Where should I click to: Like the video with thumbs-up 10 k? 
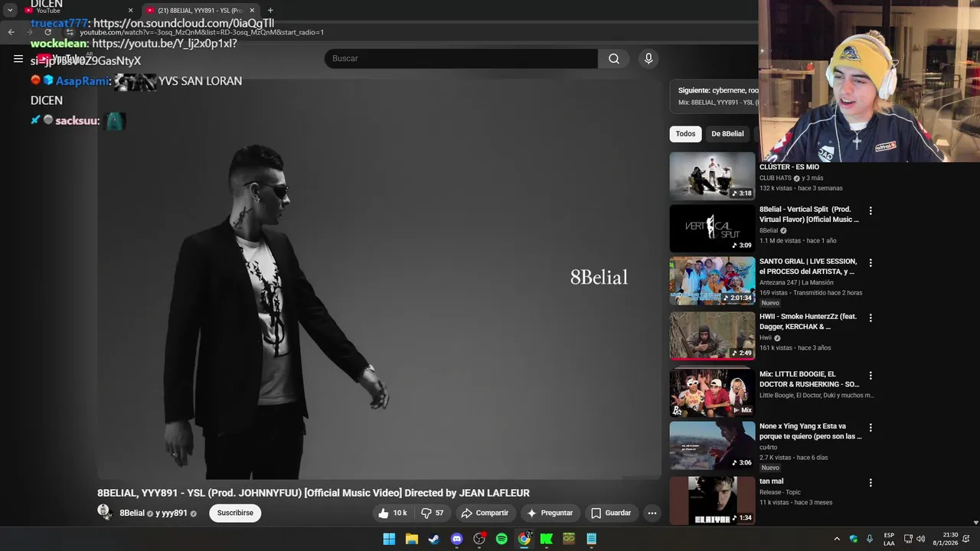(x=394, y=513)
